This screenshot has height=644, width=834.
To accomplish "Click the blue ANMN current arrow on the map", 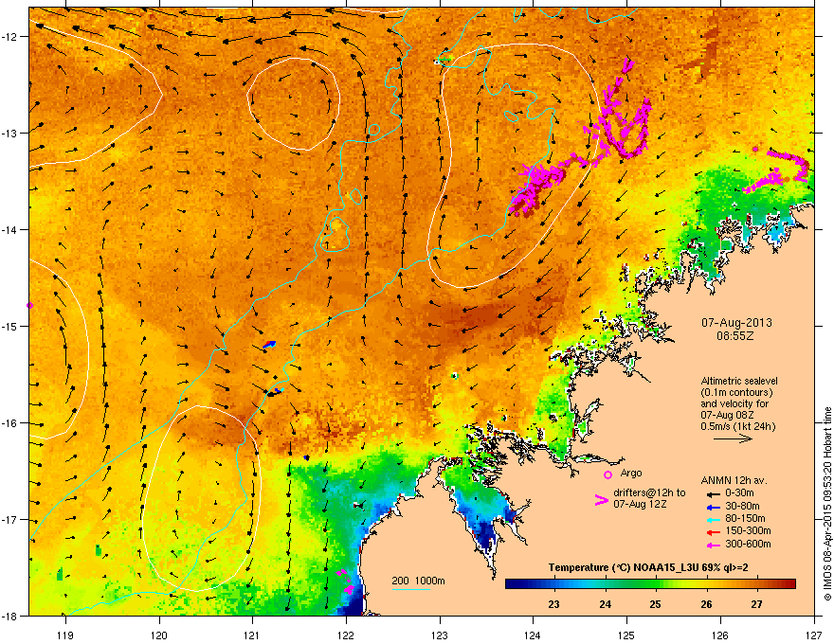I will [x=270, y=345].
